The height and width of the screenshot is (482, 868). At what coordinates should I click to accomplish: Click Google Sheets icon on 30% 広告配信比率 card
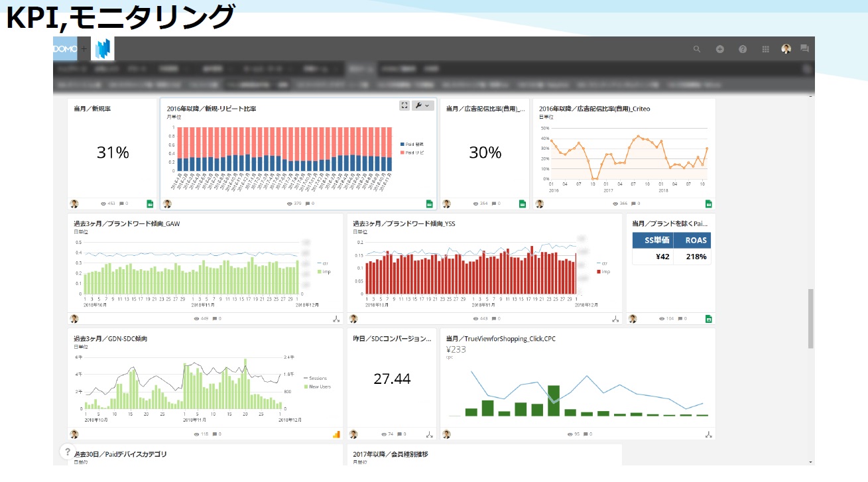tap(522, 204)
